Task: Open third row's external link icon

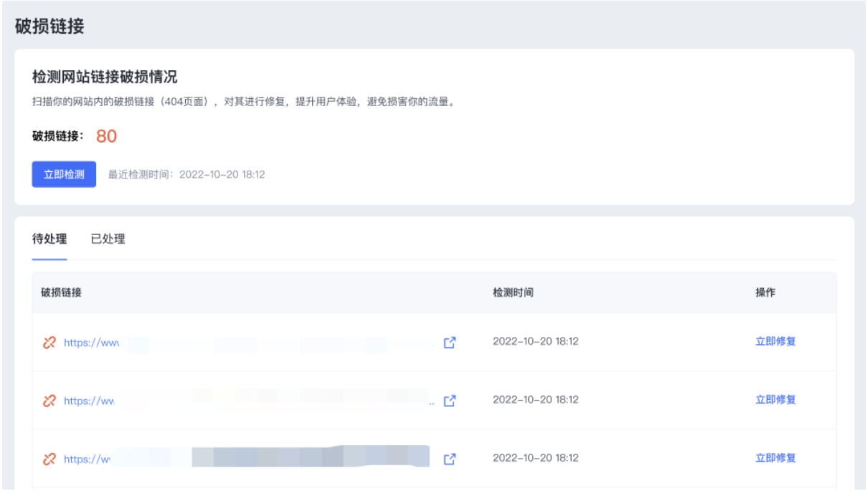Action: (x=450, y=459)
